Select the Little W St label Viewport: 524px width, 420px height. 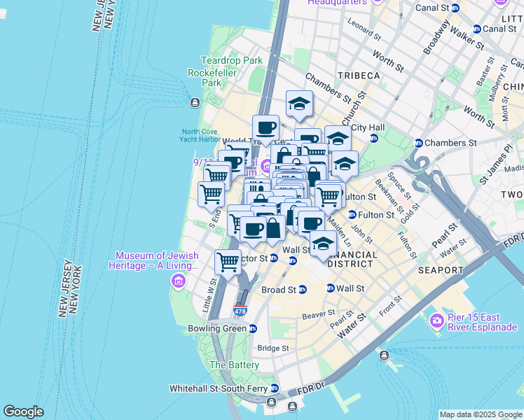click(x=210, y=296)
